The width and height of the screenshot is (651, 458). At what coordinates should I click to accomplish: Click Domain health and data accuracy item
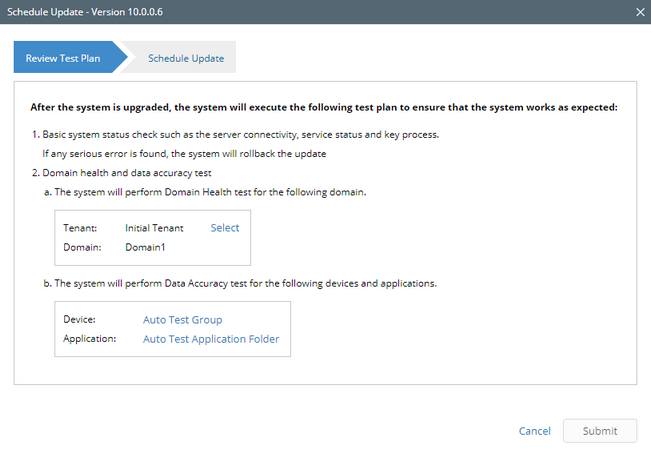pyautogui.click(x=140, y=172)
